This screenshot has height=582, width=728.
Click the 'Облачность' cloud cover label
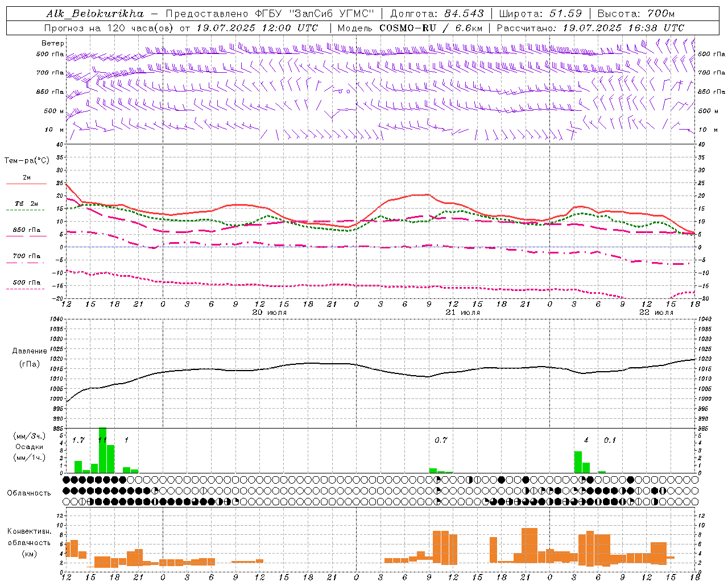29,493
